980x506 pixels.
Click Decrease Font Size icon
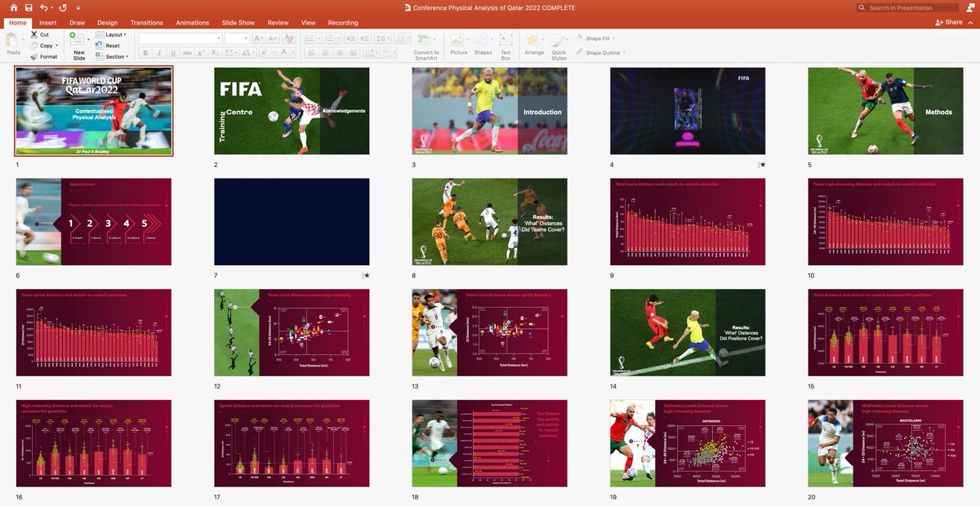coord(272,38)
